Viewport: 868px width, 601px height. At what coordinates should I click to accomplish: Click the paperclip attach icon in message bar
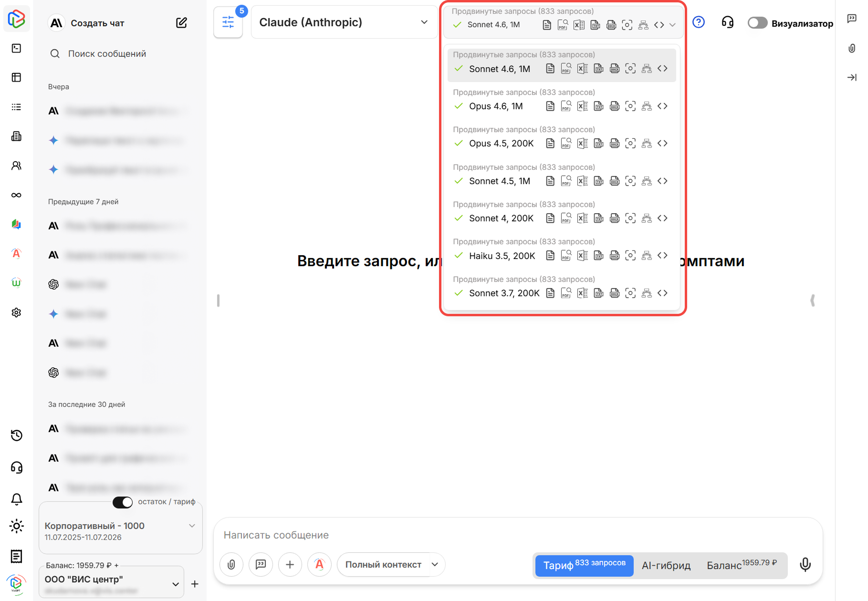click(231, 565)
